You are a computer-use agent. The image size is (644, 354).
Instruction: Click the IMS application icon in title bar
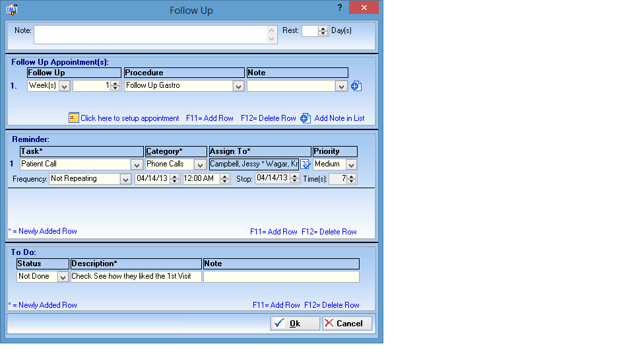12,9
